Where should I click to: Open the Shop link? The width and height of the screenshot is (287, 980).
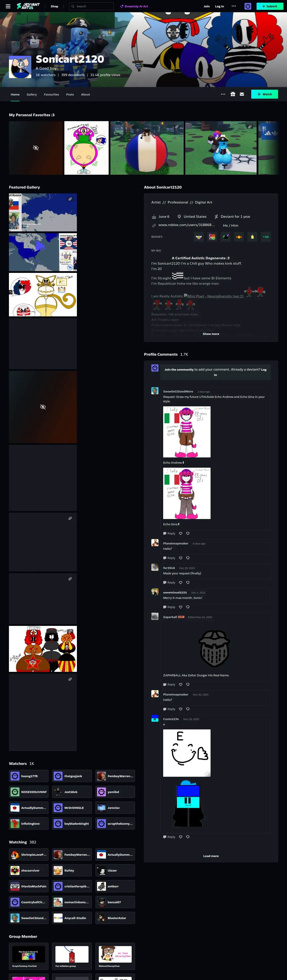pyautogui.click(x=55, y=6)
